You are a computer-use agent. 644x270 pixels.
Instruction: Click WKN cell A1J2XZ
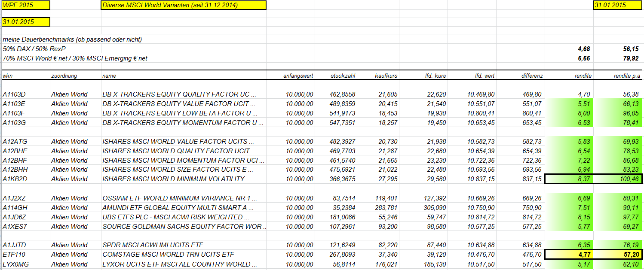[14, 198]
